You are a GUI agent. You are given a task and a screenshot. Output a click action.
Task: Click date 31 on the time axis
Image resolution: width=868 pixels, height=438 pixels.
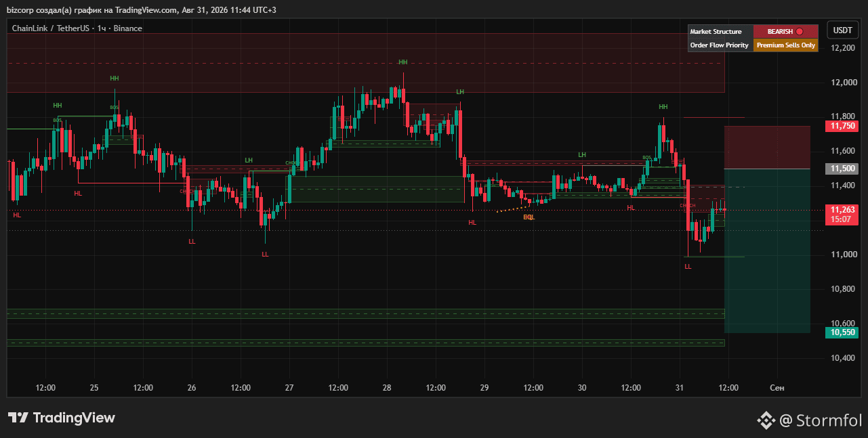tap(680, 388)
